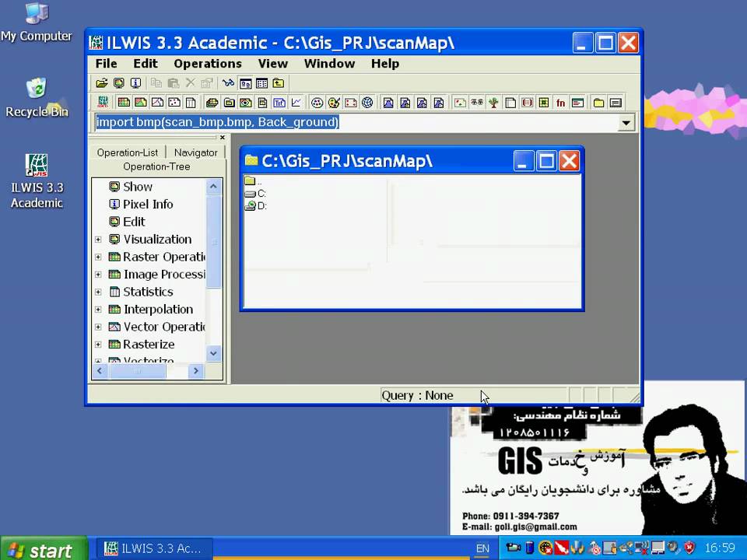The height and width of the screenshot is (560, 747).
Task: Click the coordinate systems globe icon
Action: tap(367, 103)
